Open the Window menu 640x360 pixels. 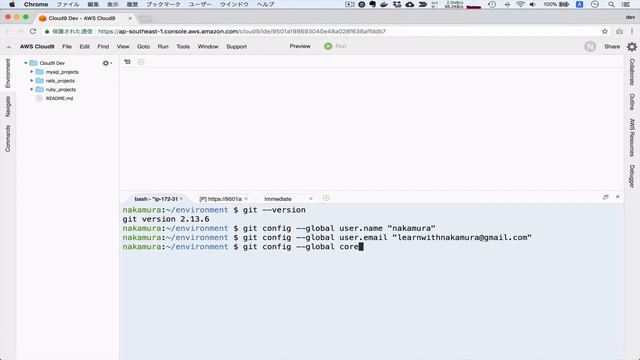click(x=208, y=47)
